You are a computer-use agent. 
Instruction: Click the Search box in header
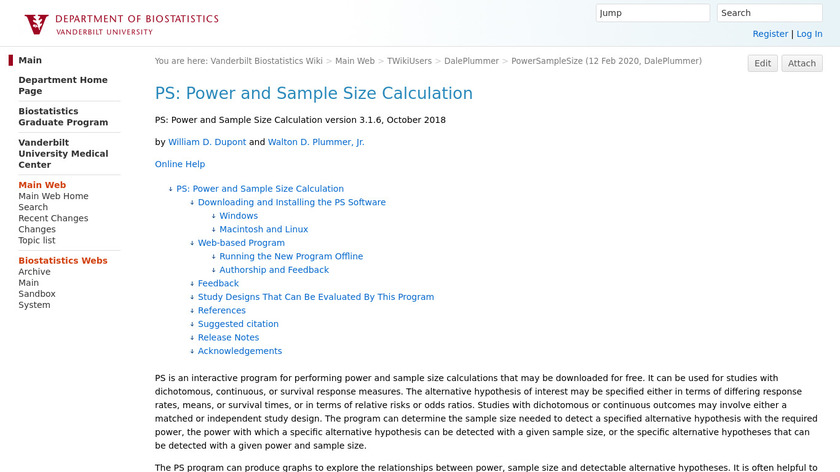769,13
